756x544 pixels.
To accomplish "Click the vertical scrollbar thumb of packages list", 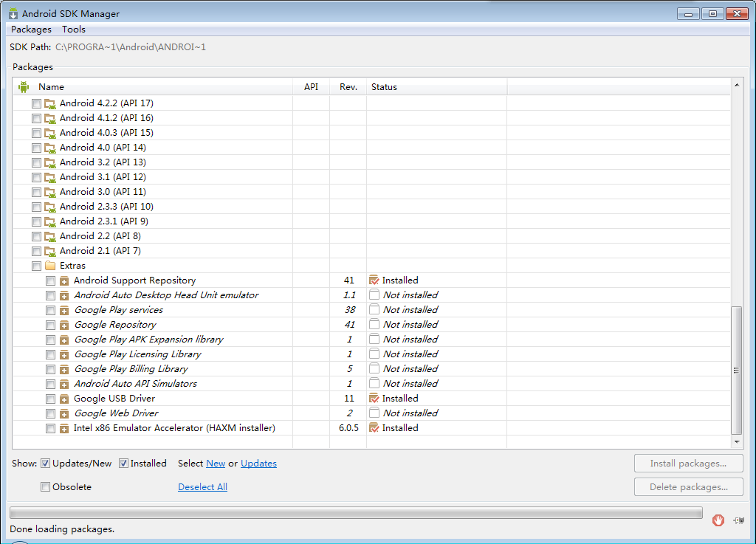I will [736, 371].
